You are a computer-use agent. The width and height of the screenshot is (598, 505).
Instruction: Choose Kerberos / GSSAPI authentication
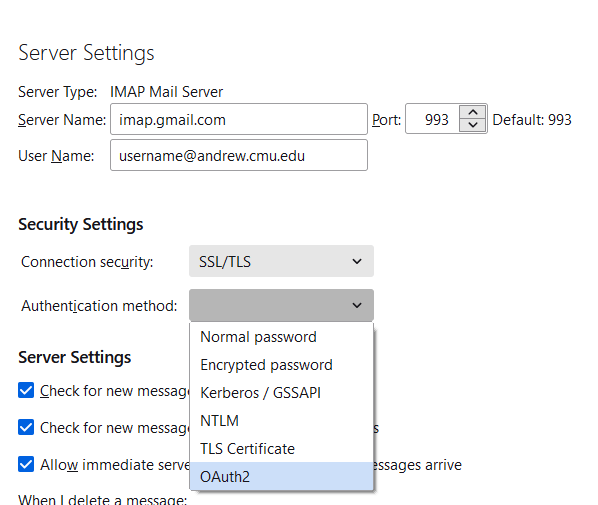tap(281, 393)
